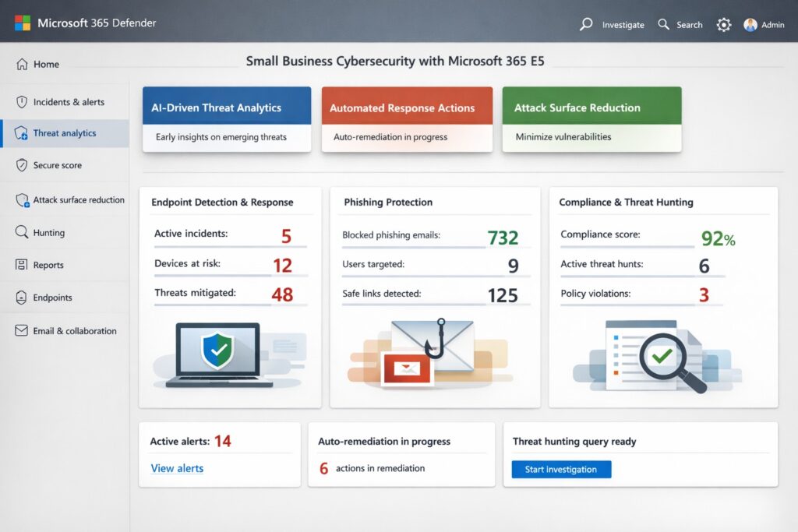798x532 pixels.
Task: Select the Automated Response Actions banner
Action: pos(407,107)
